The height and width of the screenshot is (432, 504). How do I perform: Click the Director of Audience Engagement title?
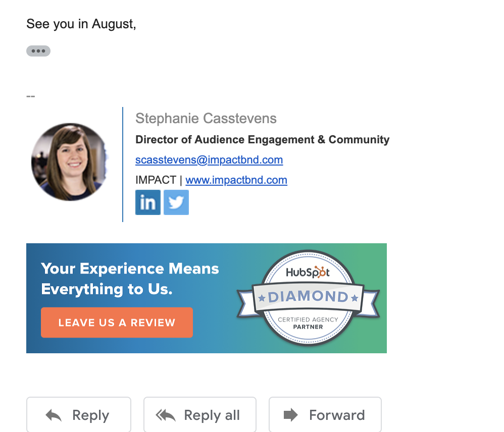(262, 139)
